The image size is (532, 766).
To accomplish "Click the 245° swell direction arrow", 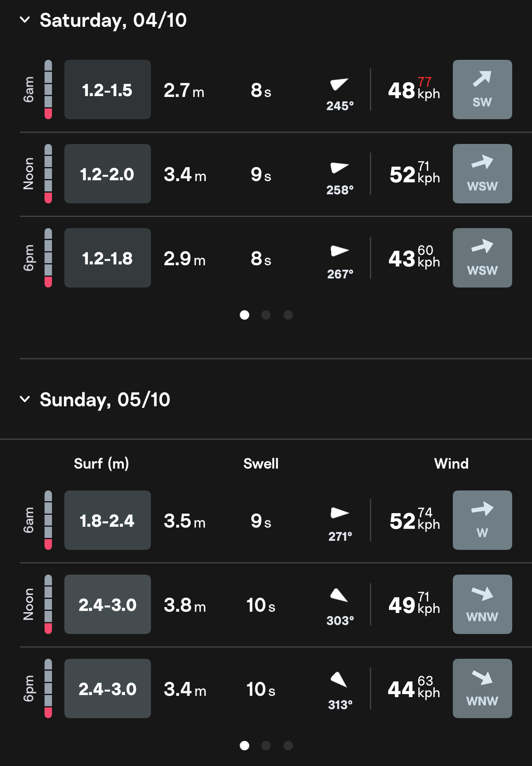I will (339, 84).
